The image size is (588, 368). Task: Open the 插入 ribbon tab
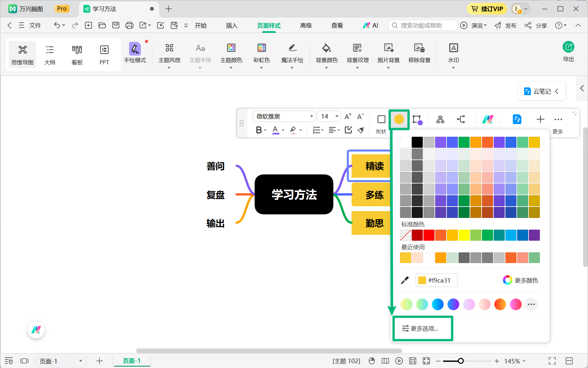232,25
